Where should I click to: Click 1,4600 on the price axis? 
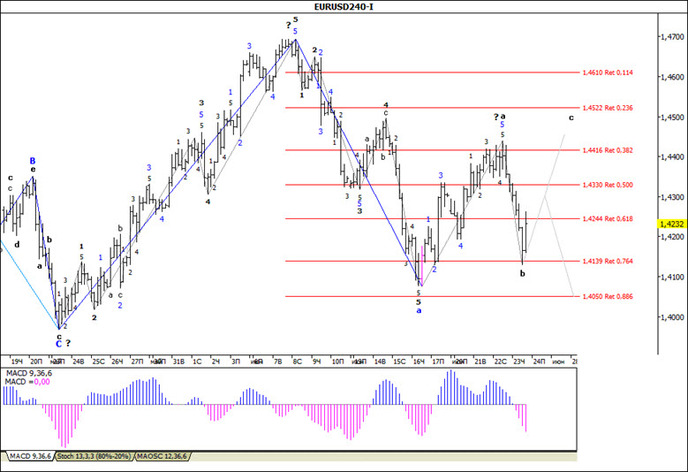click(x=672, y=77)
